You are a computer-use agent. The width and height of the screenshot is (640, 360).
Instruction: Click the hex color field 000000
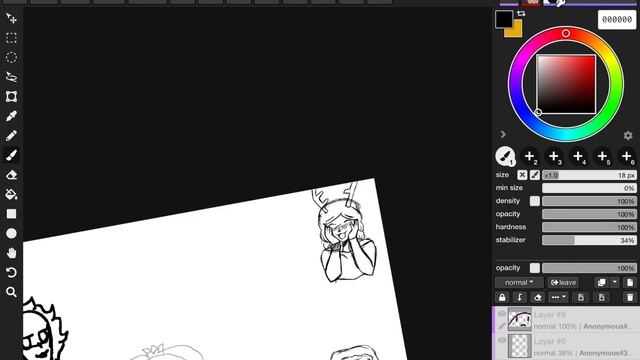pyautogui.click(x=617, y=20)
